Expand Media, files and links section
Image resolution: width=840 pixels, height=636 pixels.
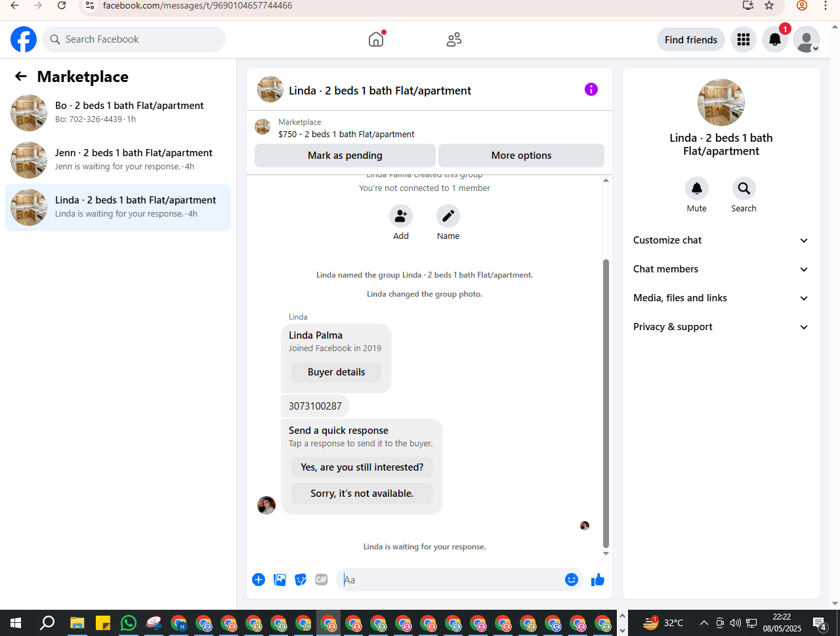[x=721, y=298]
